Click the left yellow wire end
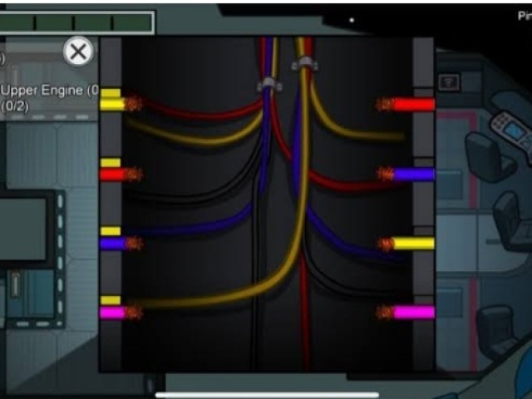 (121, 104)
